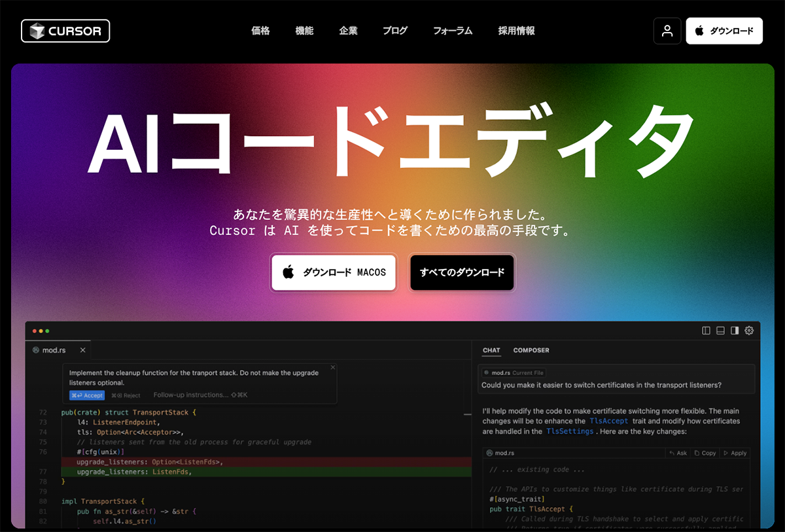Click the line pub trait TlsAccept {
785x532 pixels.
click(531, 508)
